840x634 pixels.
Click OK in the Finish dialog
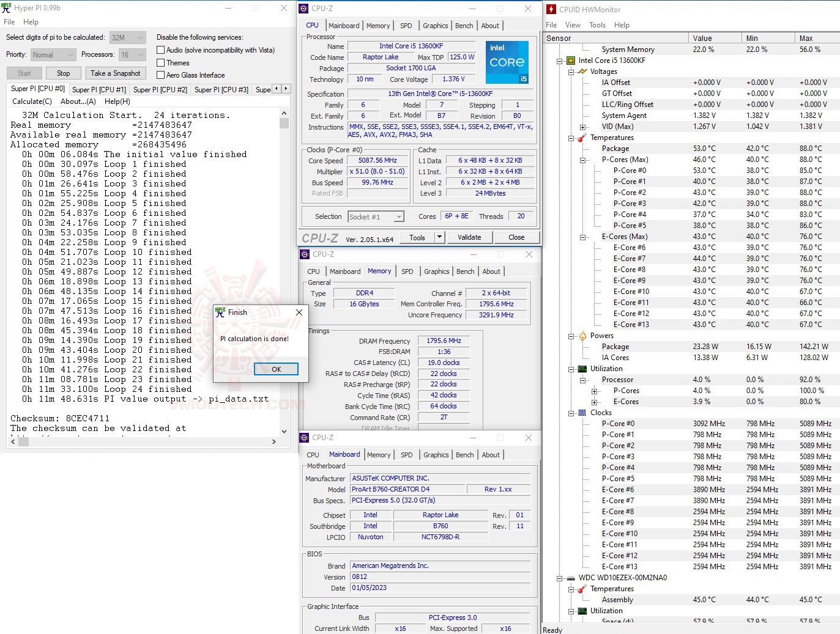[277, 369]
